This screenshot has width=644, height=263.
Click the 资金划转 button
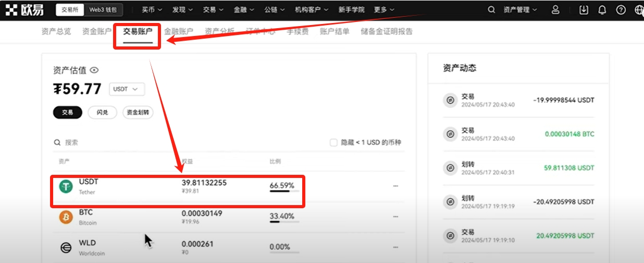(x=138, y=112)
